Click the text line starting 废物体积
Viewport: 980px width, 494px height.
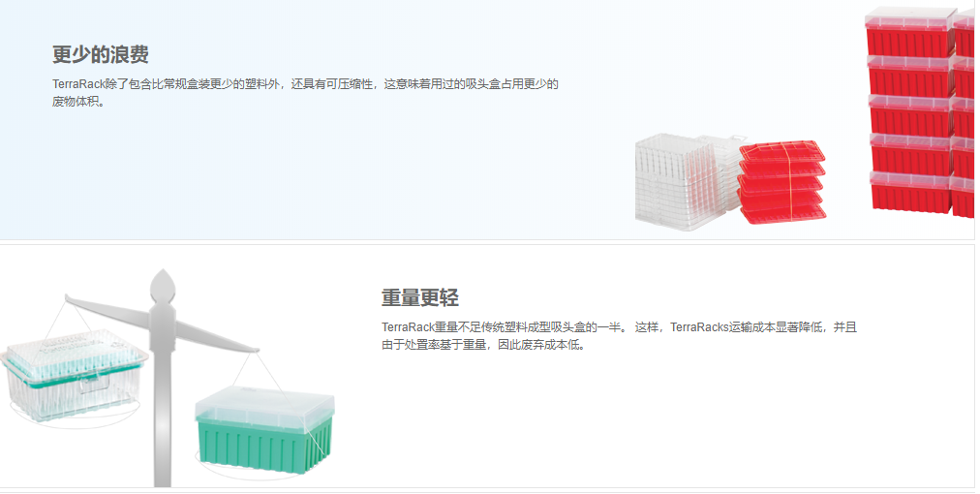pyautogui.click(x=78, y=102)
